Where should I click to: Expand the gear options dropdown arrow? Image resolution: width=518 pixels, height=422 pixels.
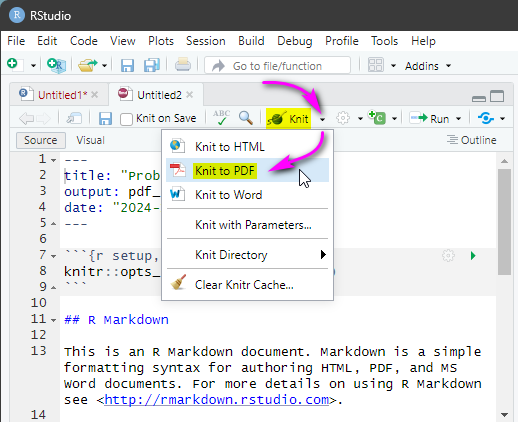pos(360,119)
